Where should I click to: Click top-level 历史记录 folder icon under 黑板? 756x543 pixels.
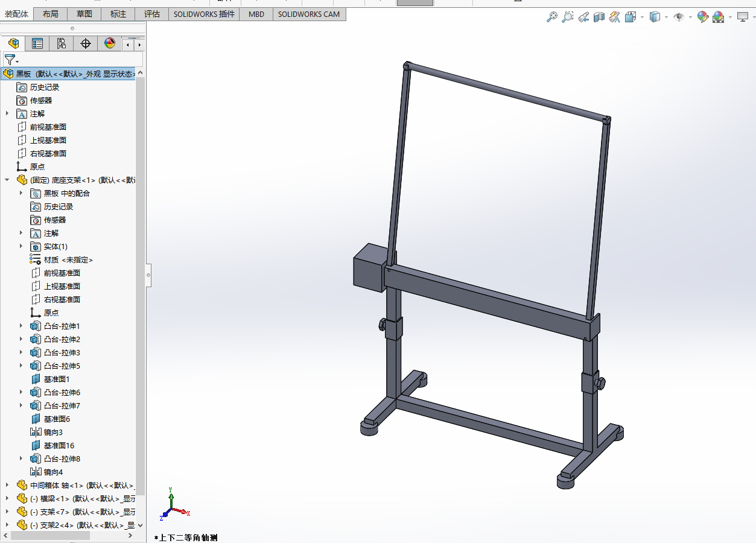point(22,87)
